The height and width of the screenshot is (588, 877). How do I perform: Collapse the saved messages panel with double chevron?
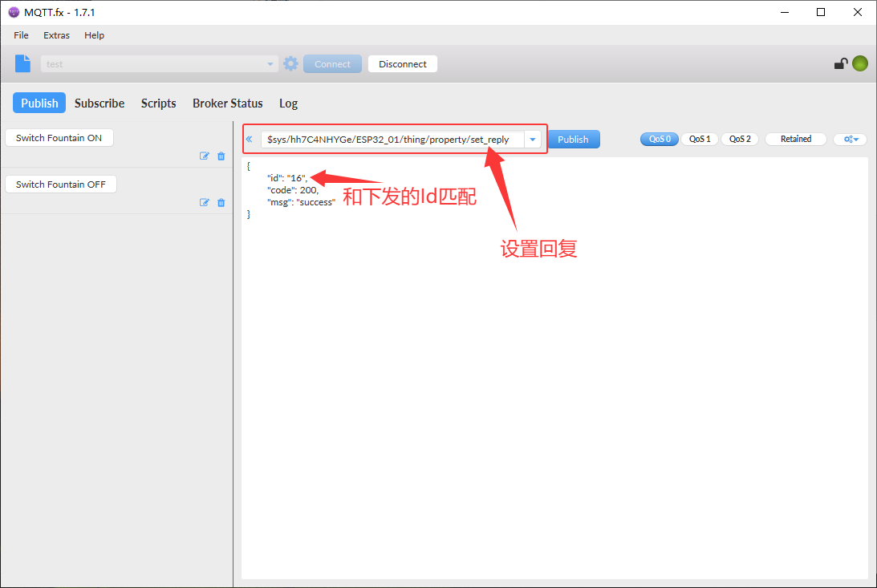tap(250, 139)
